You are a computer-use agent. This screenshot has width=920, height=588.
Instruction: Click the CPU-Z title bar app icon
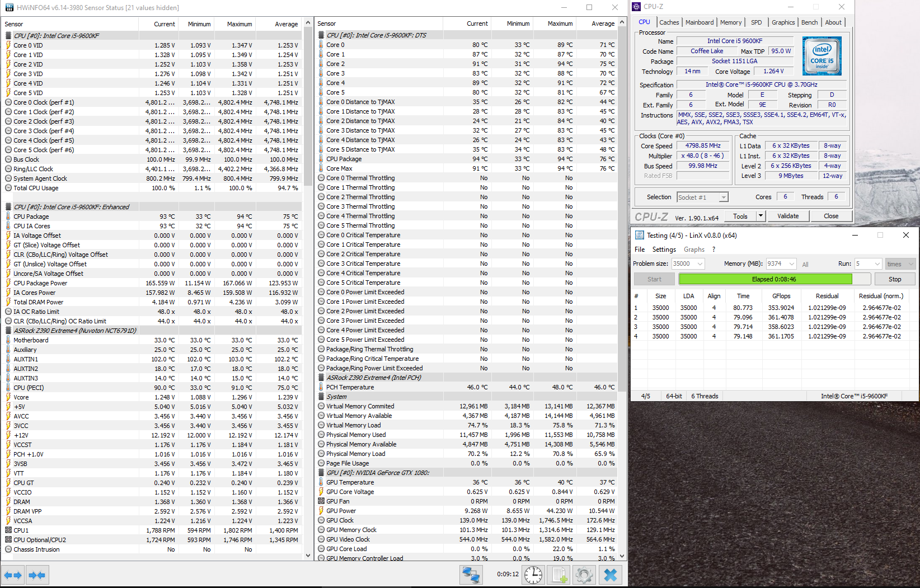click(636, 7)
